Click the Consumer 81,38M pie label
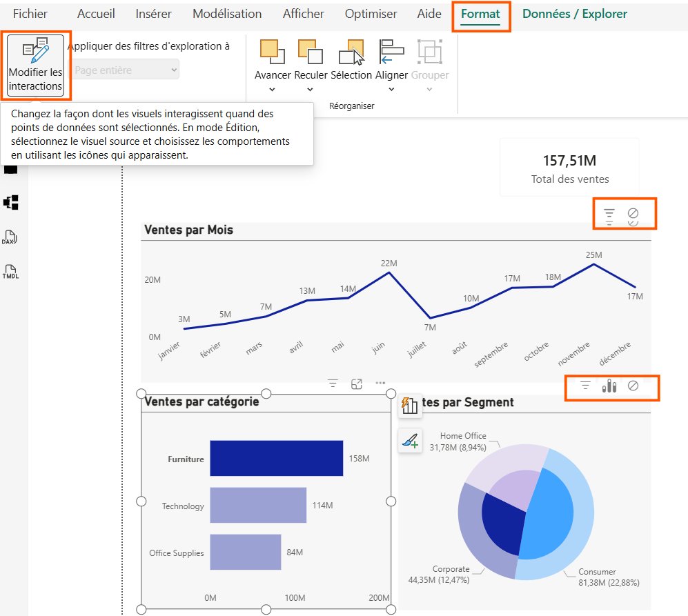 [609, 577]
